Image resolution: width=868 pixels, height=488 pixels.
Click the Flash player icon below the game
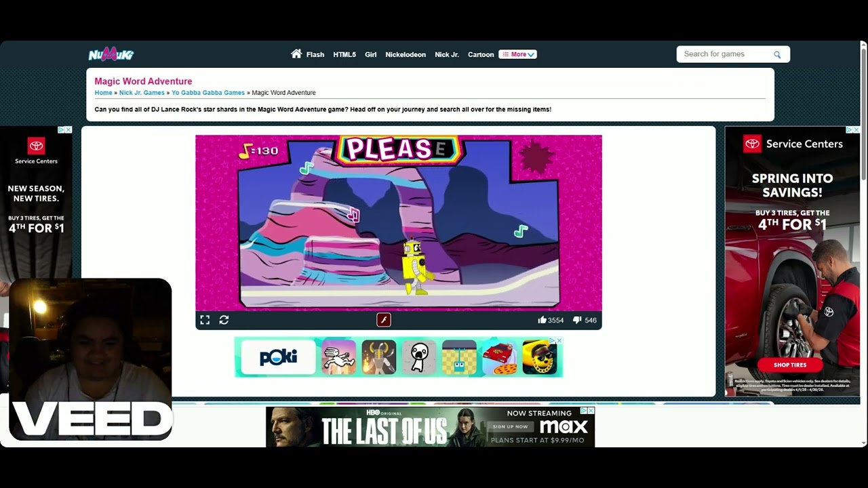pos(384,320)
